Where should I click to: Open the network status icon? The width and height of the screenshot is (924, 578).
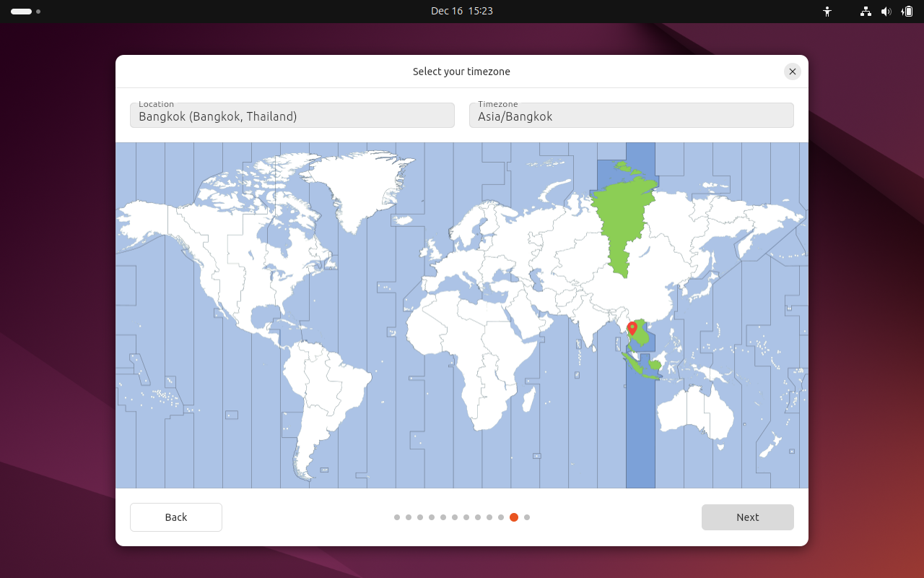tap(865, 12)
